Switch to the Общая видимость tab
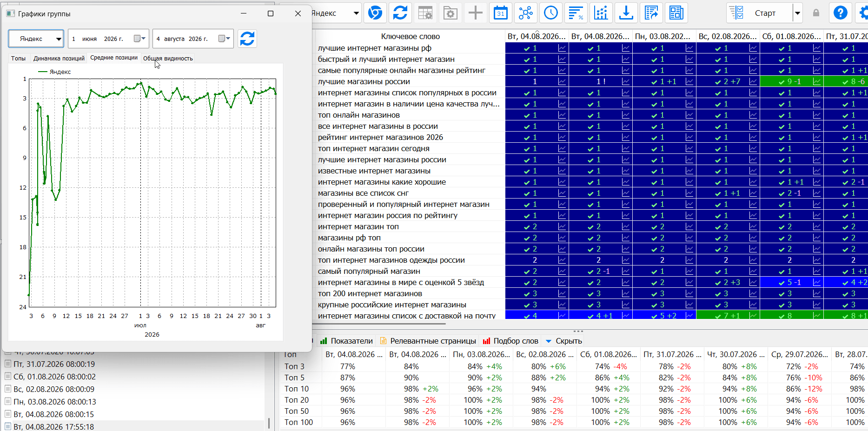Image resolution: width=868 pixels, height=431 pixels. [x=168, y=58]
